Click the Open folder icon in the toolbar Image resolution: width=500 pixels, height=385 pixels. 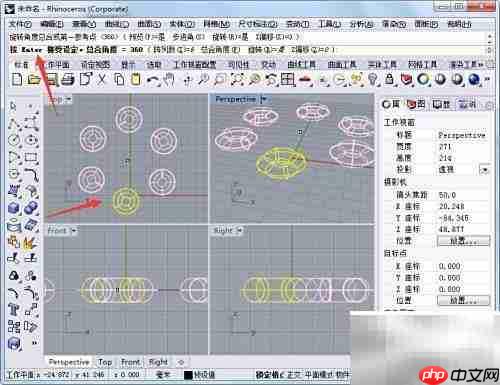click(x=34, y=80)
